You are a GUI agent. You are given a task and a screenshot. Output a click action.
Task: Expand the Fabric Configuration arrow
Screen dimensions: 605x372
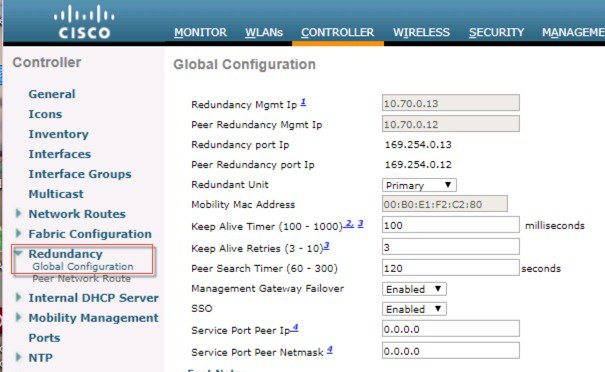click(18, 233)
